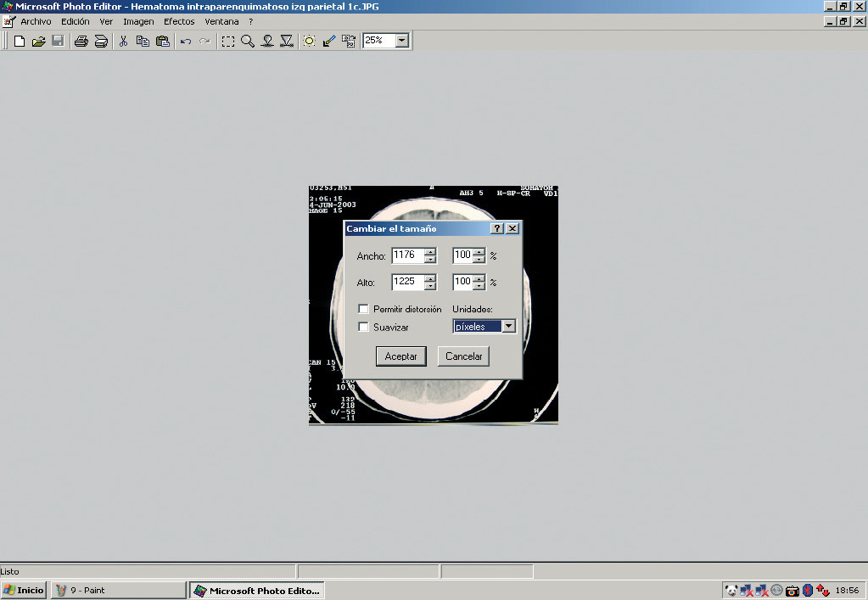Switch to the 9 - Paint taskbar window

click(119, 590)
